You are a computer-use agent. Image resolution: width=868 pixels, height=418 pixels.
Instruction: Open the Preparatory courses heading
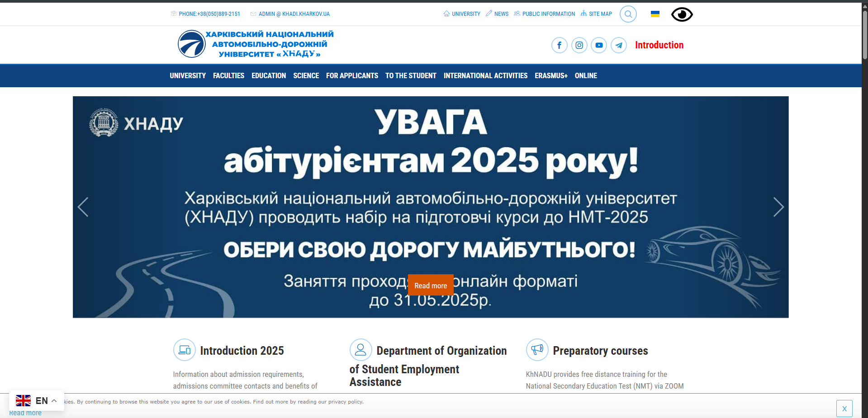[x=600, y=351]
